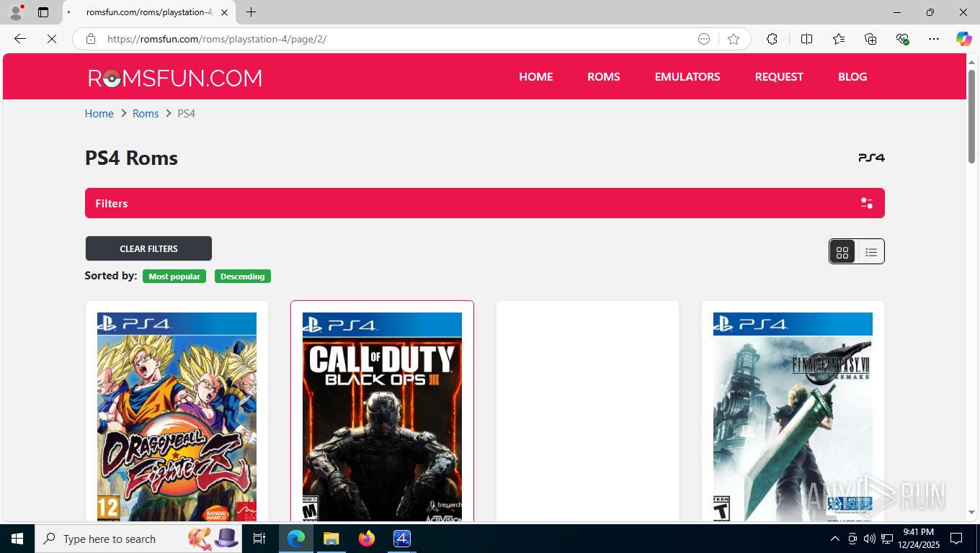Close the romsfun.com browser tab
The width and height of the screenshot is (980, 553).
(225, 12)
